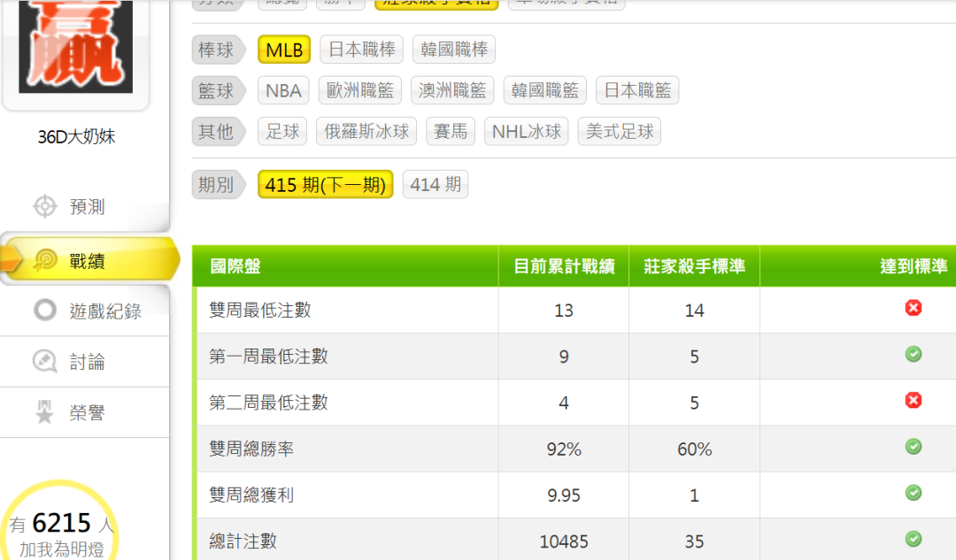Image resolution: width=956 pixels, height=560 pixels.
Task: Filter by 足球 category
Action: [x=283, y=132]
